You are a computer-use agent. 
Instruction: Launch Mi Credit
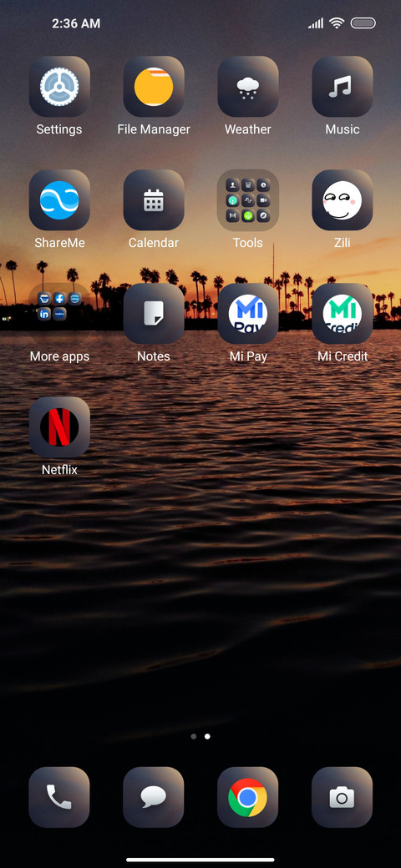pyautogui.click(x=343, y=313)
